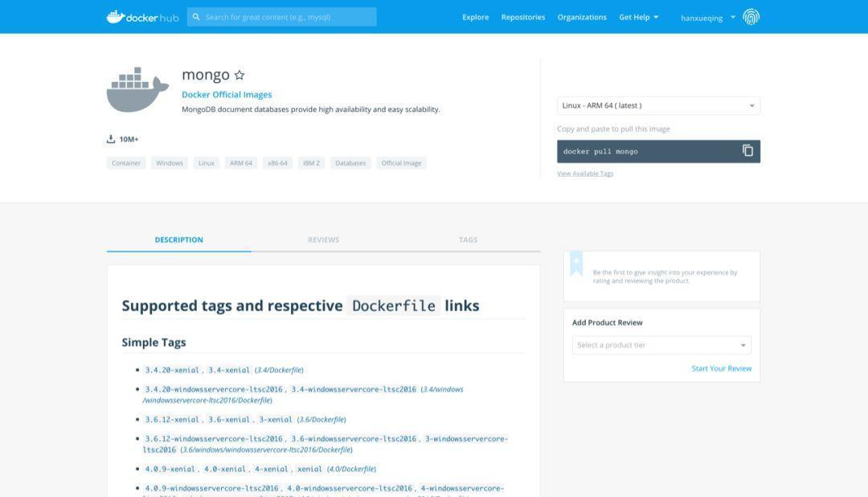Screen dimensions: 868x497
Task: Select the Databases tag chip
Action: (x=350, y=163)
